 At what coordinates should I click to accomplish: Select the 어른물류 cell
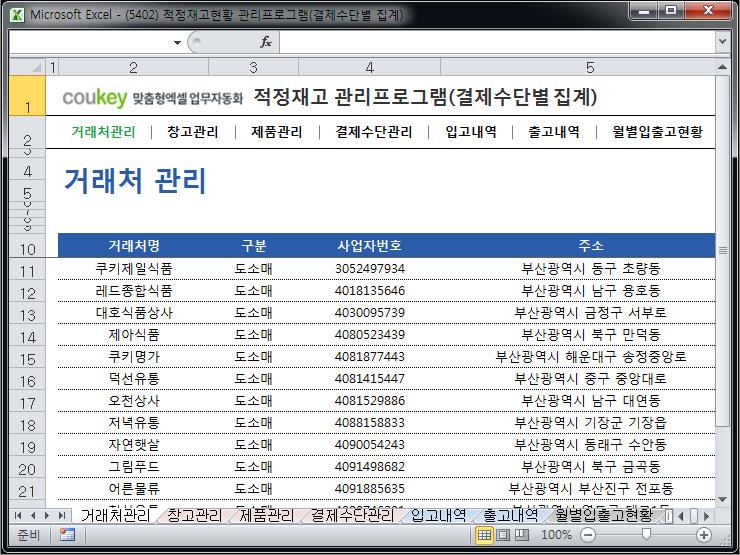(x=134, y=488)
